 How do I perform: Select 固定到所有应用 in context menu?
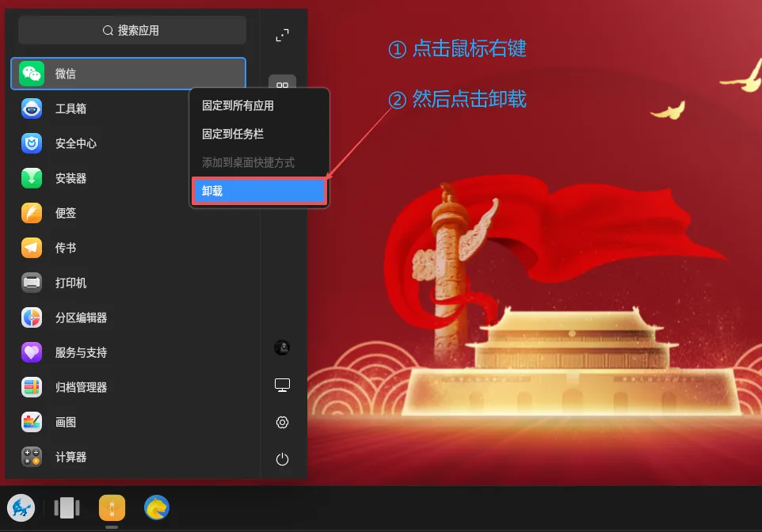(260, 105)
